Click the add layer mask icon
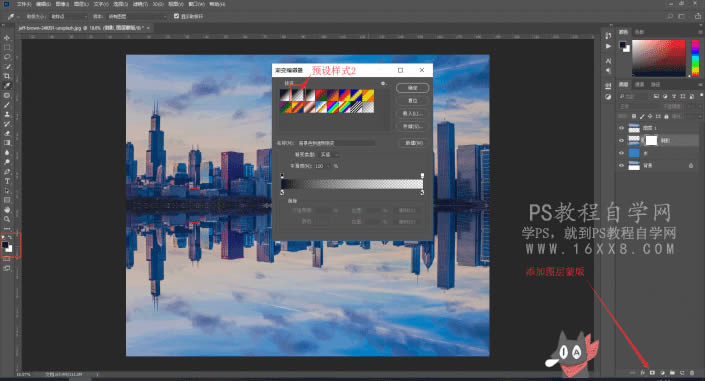 652,373
